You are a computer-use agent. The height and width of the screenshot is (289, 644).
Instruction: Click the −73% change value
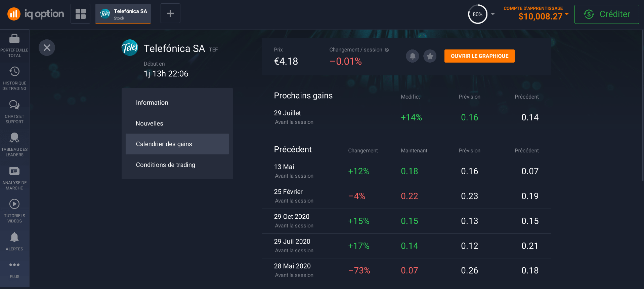coord(359,270)
